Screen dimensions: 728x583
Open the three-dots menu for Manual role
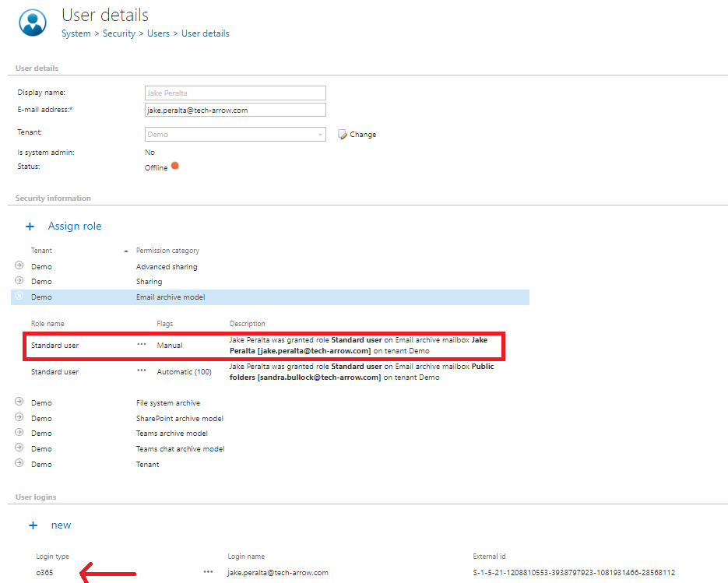coord(141,345)
